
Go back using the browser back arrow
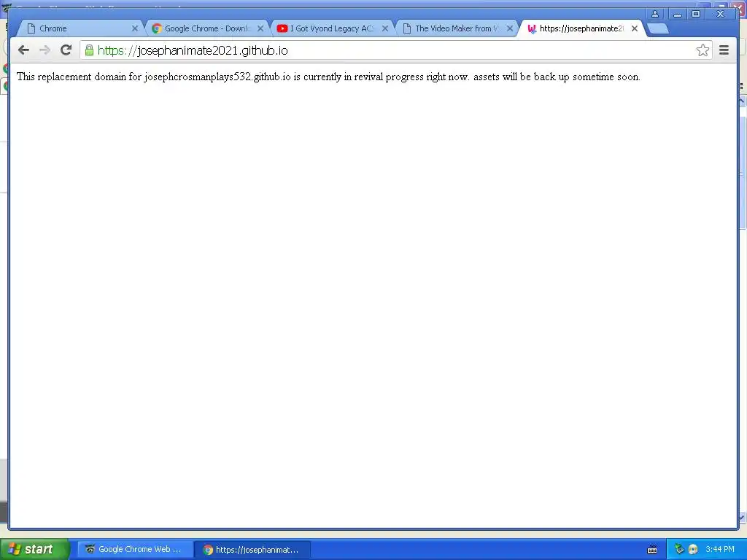(x=23, y=50)
